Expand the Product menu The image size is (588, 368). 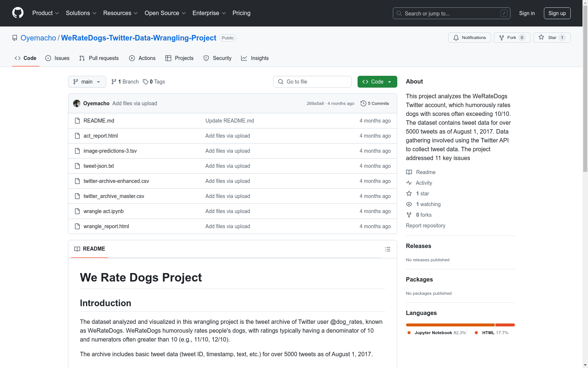point(46,13)
